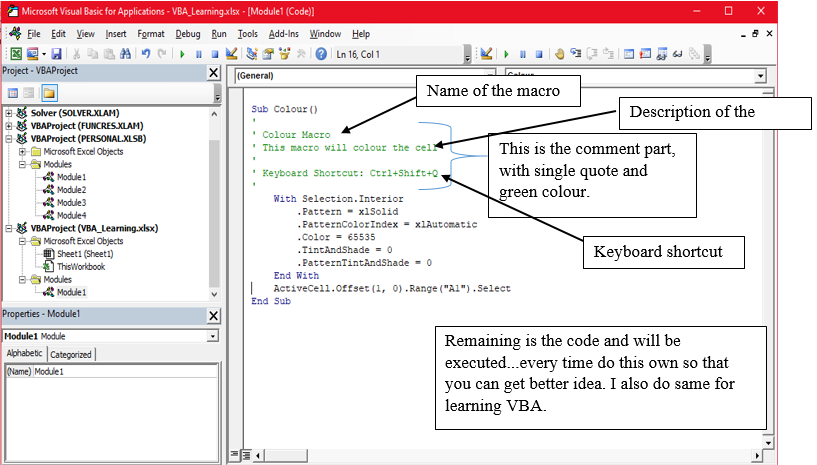Open the Insert menu
Viewport: 817px width, 465px height.
pos(116,34)
